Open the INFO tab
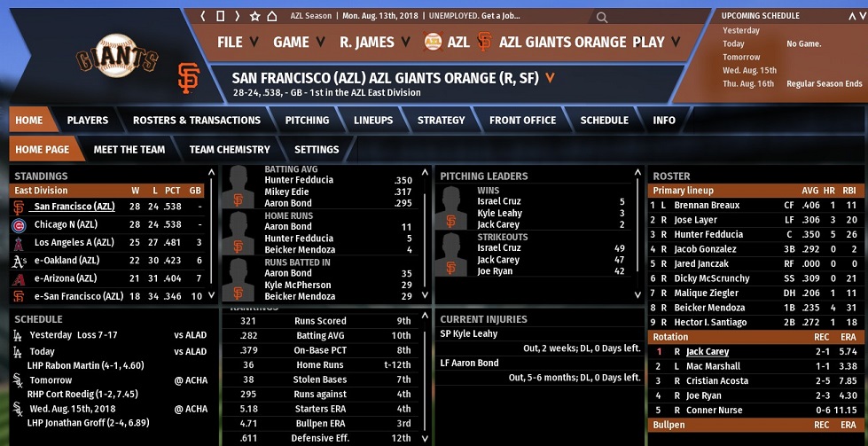The width and height of the screenshot is (868, 446). [664, 120]
